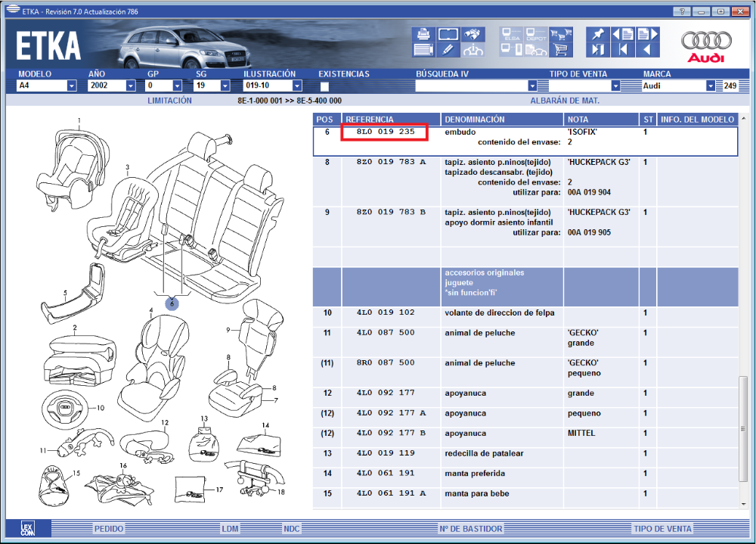The image size is (756, 544).
Task: Click the multiple shopping carts icon
Action: click(x=561, y=34)
